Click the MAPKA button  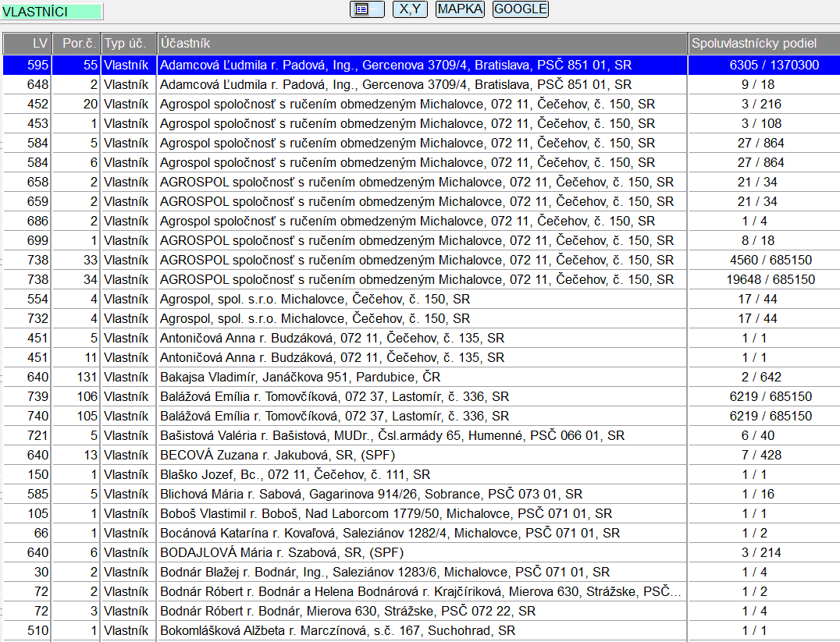(460, 9)
